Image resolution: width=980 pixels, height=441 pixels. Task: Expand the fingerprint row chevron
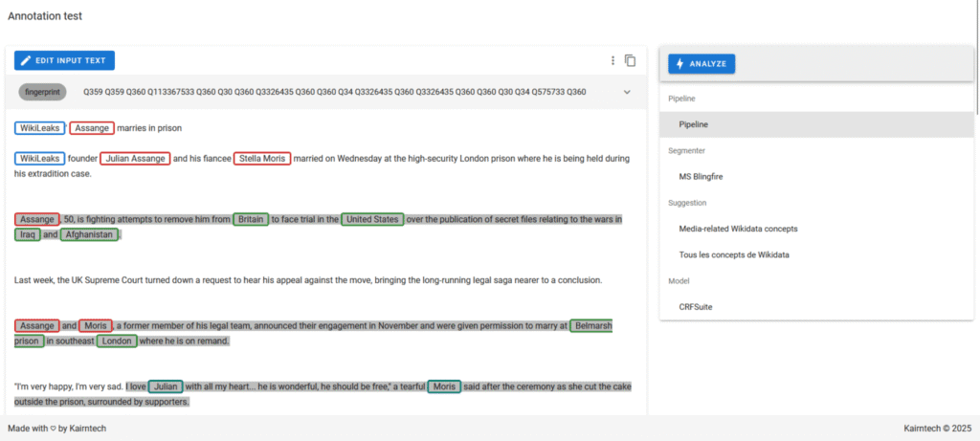[x=627, y=92]
